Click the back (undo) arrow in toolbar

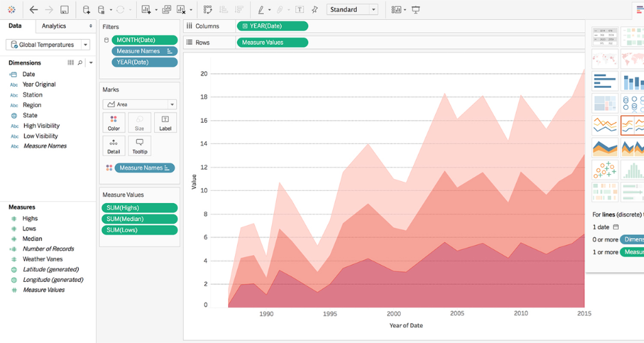(x=34, y=10)
